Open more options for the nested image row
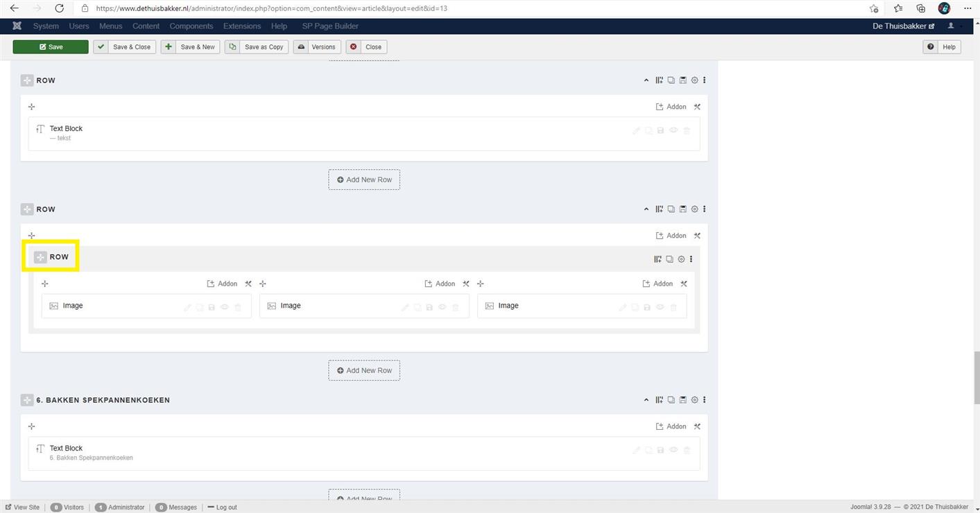 [691, 259]
